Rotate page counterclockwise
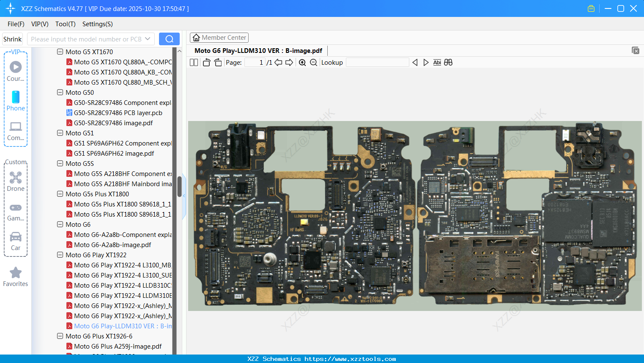The image size is (644, 363). [206, 63]
